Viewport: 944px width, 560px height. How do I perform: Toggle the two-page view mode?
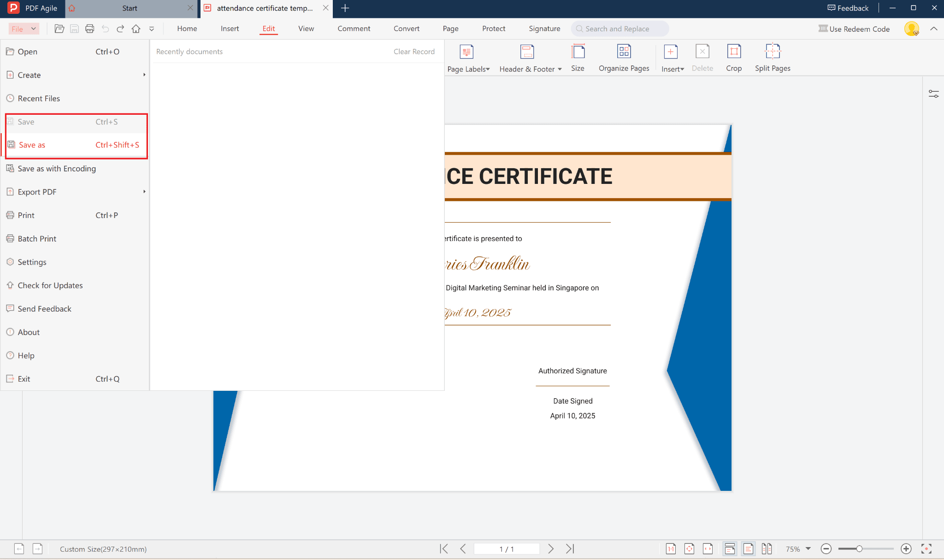click(767, 548)
